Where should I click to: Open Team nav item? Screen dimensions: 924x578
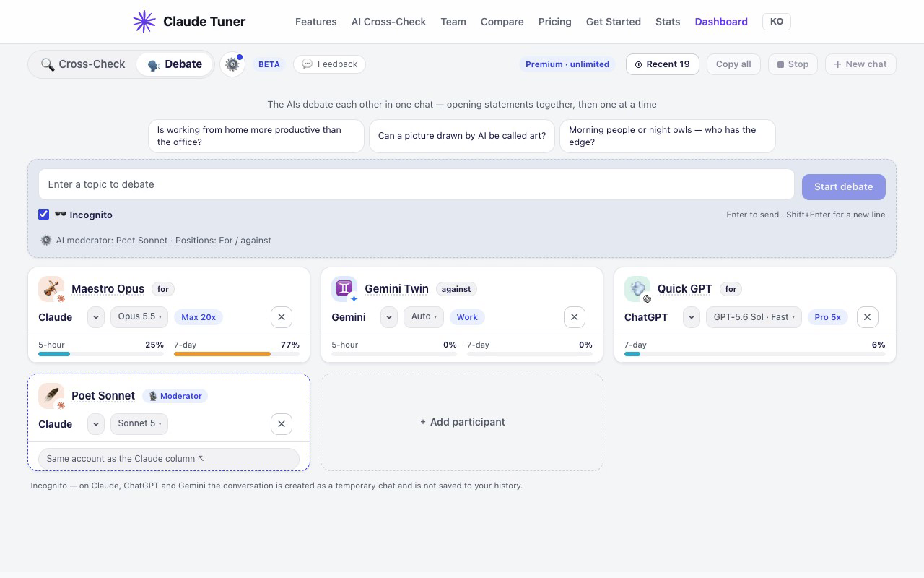[453, 22]
